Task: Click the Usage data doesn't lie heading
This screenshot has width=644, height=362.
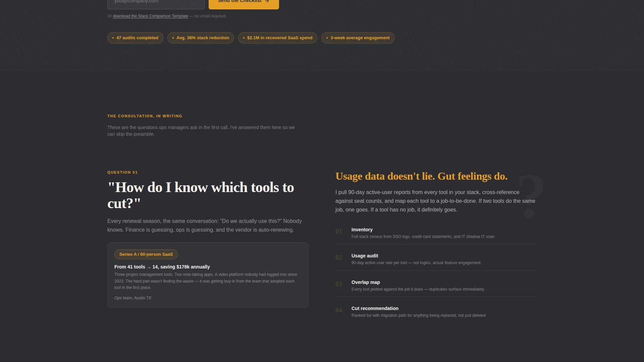Action: pyautogui.click(x=422, y=176)
